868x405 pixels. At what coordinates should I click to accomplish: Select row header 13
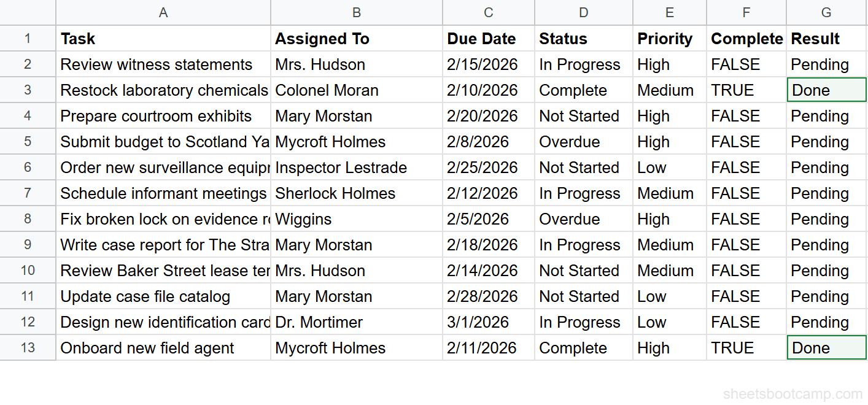click(x=28, y=347)
